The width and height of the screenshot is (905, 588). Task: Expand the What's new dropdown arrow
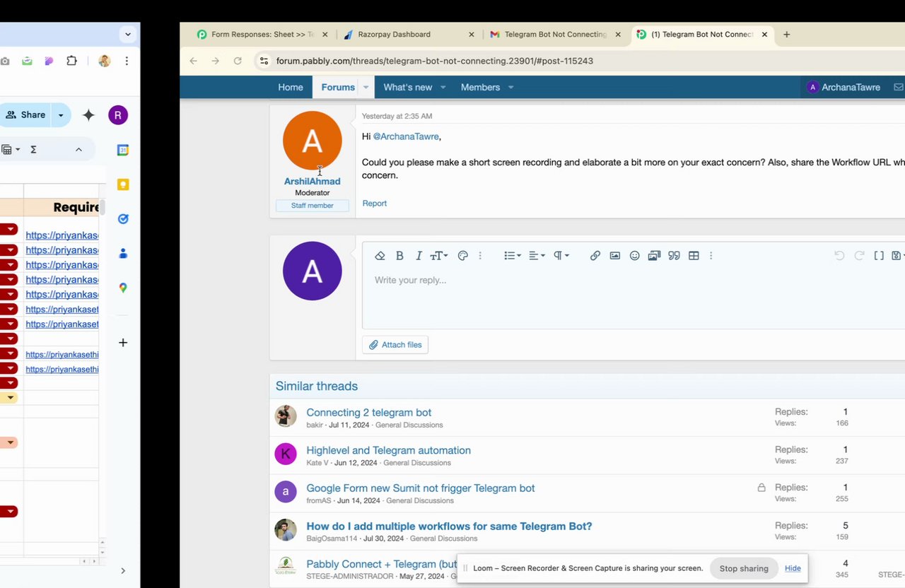443,87
